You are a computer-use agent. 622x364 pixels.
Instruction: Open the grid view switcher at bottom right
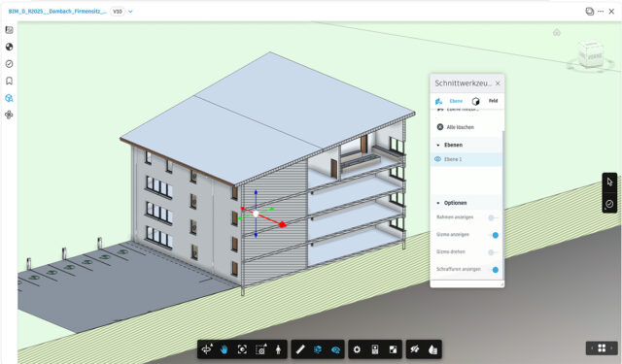[x=602, y=348]
